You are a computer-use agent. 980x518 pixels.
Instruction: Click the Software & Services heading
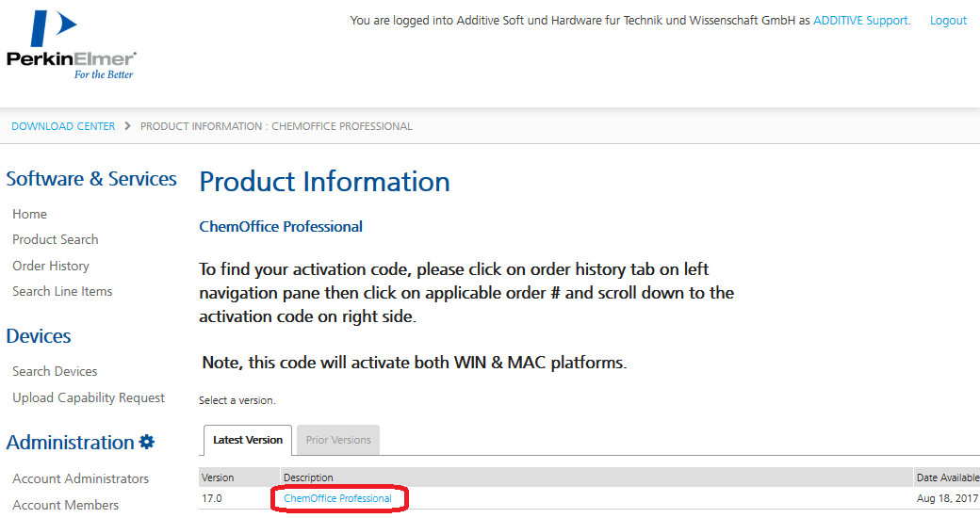tap(91, 179)
